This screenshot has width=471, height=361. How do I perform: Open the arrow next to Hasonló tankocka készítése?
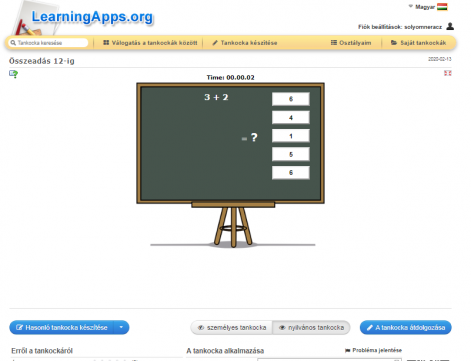(121, 327)
